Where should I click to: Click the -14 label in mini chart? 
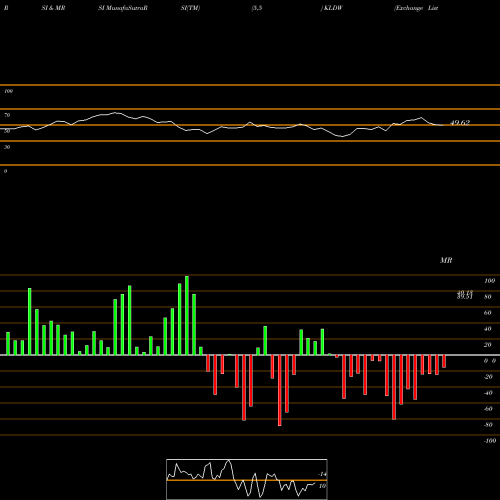click(x=322, y=474)
